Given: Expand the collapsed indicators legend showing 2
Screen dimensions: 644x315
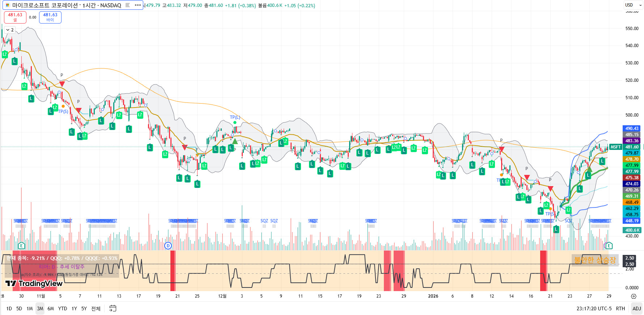Looking at the screenshot, I should click(x=10, y=30).
